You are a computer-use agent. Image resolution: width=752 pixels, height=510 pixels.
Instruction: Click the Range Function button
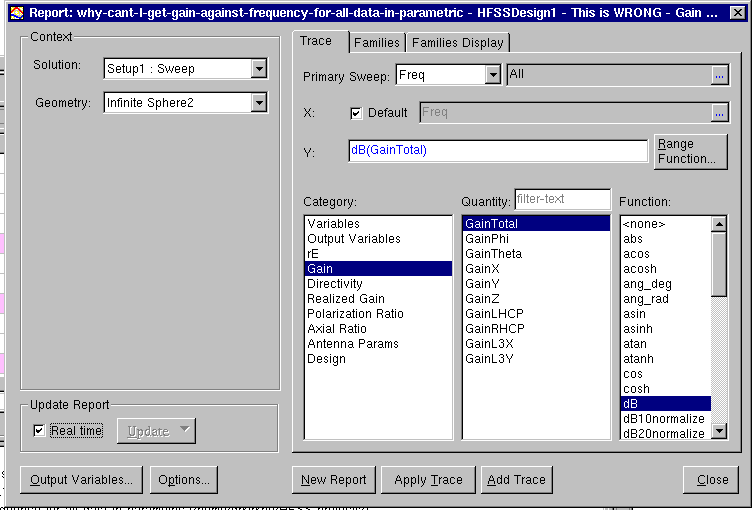[x=691, y=152]
